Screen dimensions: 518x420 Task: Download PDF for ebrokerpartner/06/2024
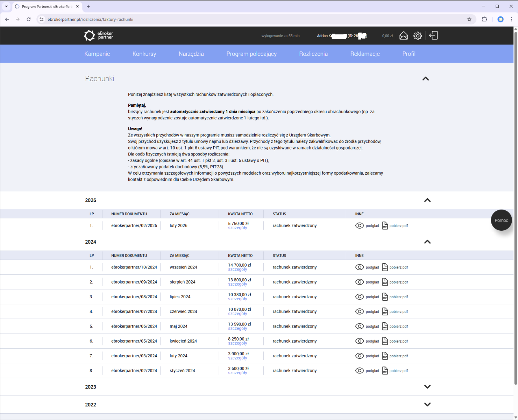[x=395, y=327]
